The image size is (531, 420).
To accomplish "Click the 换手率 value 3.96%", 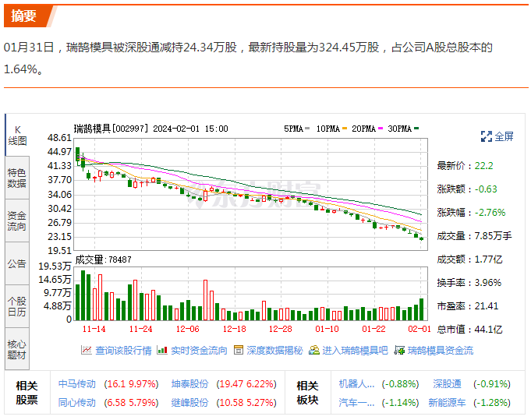I will (487, 283).
